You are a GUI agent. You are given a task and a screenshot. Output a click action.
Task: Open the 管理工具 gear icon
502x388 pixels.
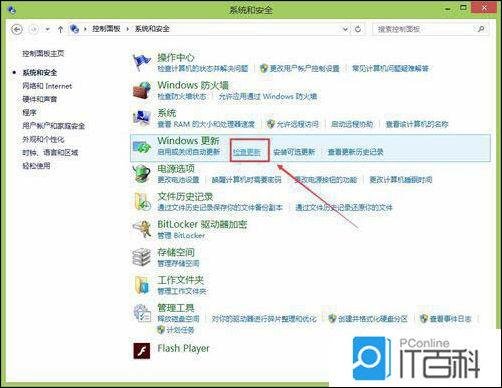pos(142,313)
